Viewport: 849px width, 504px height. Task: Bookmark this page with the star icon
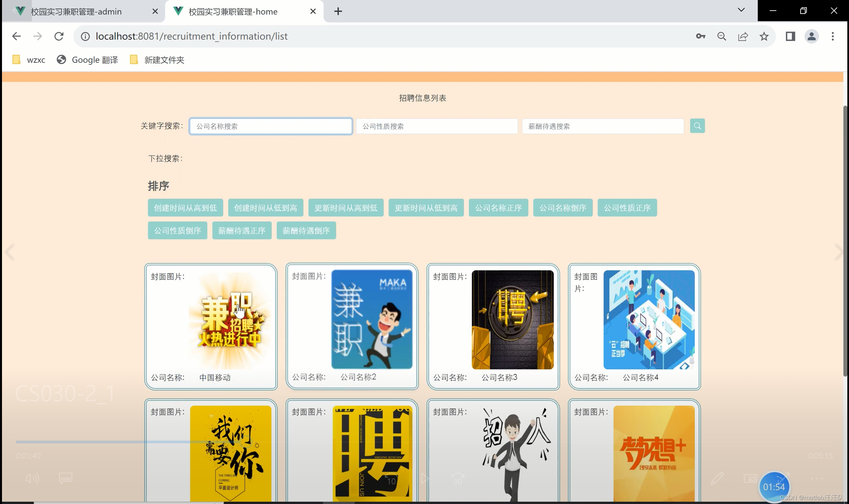(764, 36)
